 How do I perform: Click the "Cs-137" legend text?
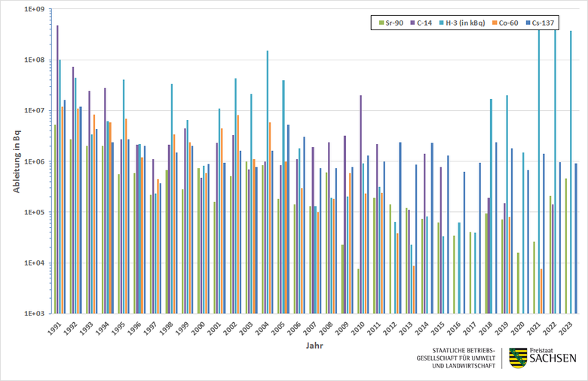(x=557, y=23)
